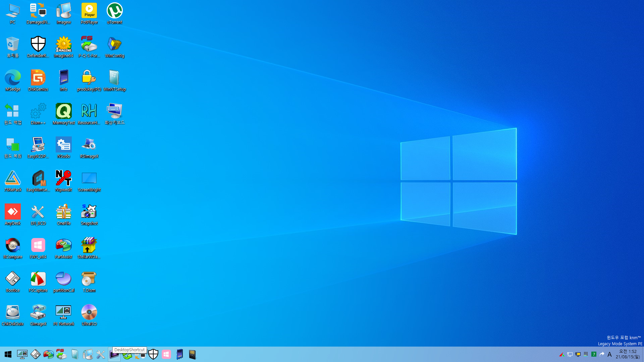Open Snapshot desktop shortcut
The width and height of the screenshot is (644, 362).
(x=89, y=215)
